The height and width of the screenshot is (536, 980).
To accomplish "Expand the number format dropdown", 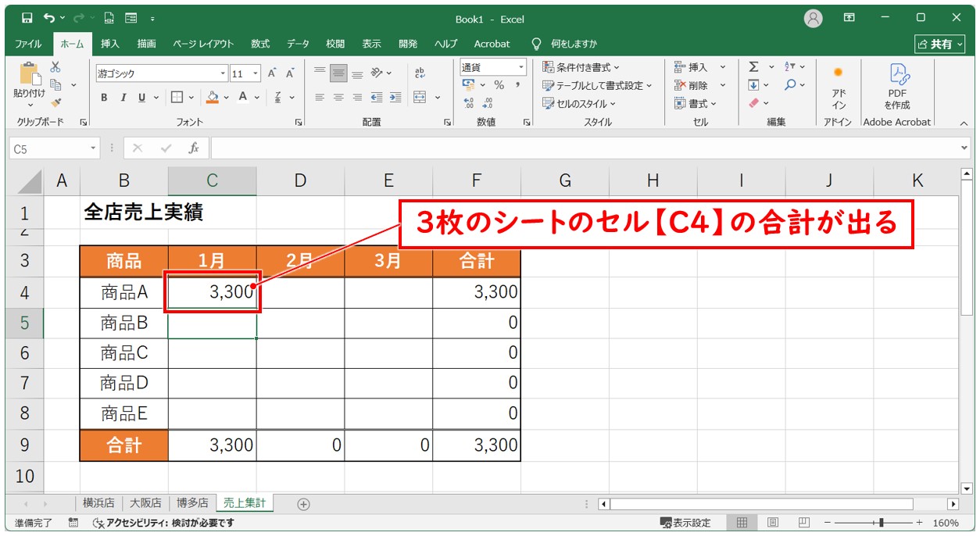I will (520, 67).
